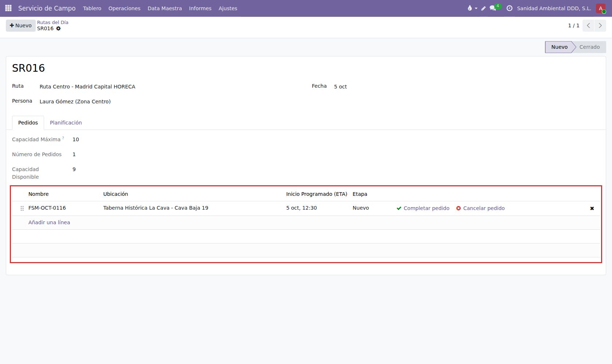612x364 pixels.
Task: Click the drag handle of FSM-OCT-0116 row
Action: click(x=22, y=208)
